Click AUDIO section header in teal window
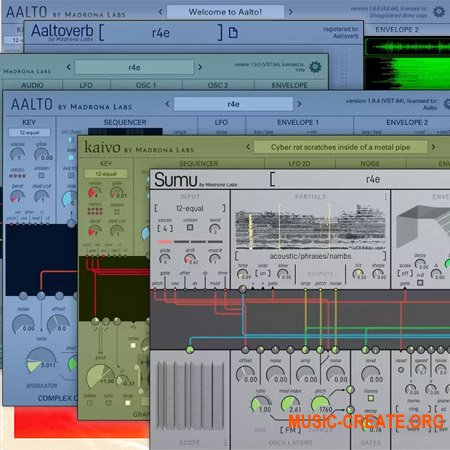 [x=32, y=85]
